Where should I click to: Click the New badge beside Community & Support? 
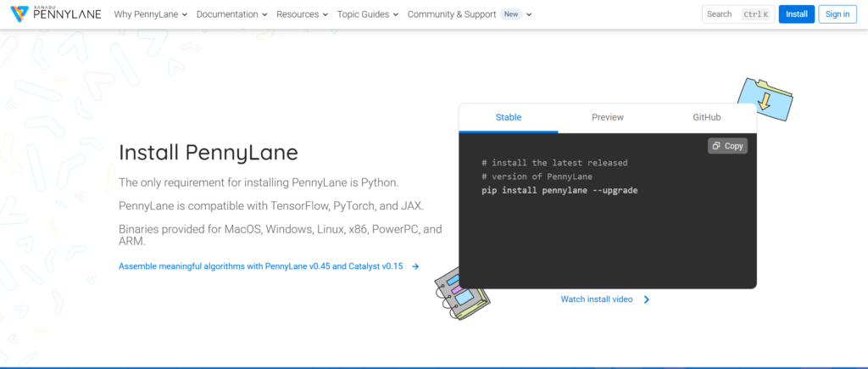(511, 14)
